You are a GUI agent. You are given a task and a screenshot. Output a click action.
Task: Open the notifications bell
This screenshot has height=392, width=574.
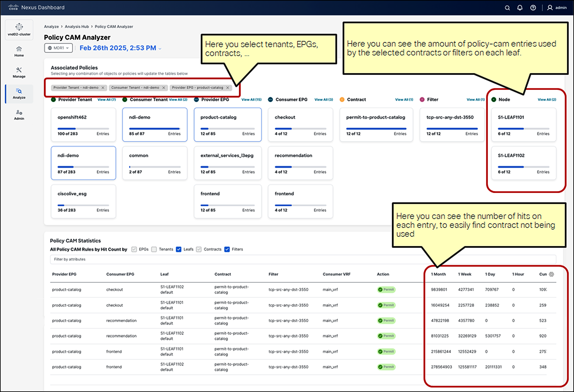pos(520,8)
